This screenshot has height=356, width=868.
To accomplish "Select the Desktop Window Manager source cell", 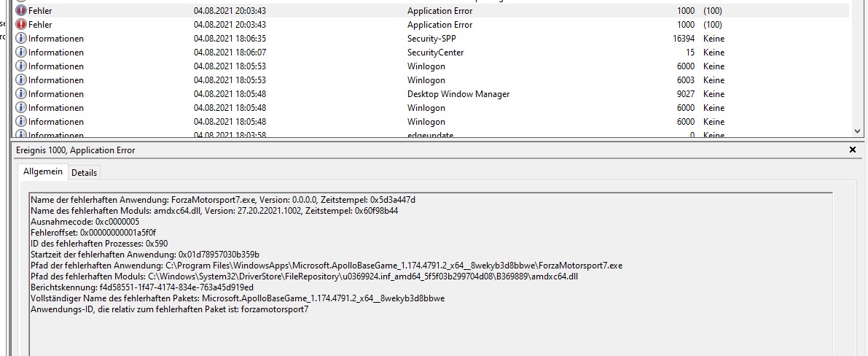I will coord(458,93).
